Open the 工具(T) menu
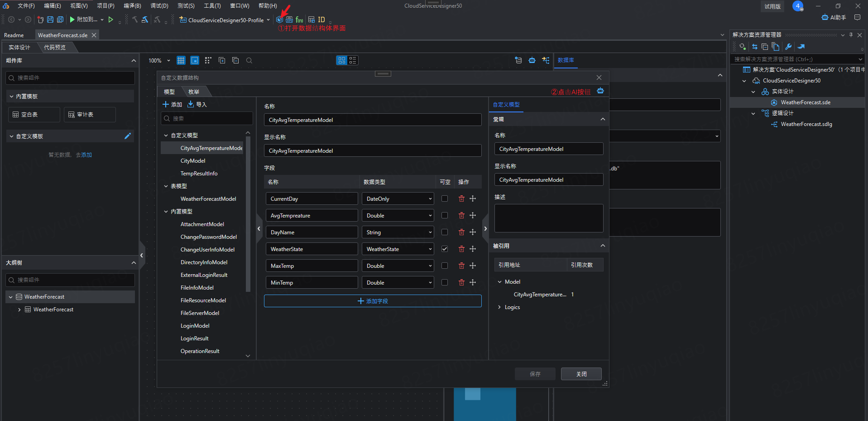The height and width of the screenshot is (421, 868). 212,6
